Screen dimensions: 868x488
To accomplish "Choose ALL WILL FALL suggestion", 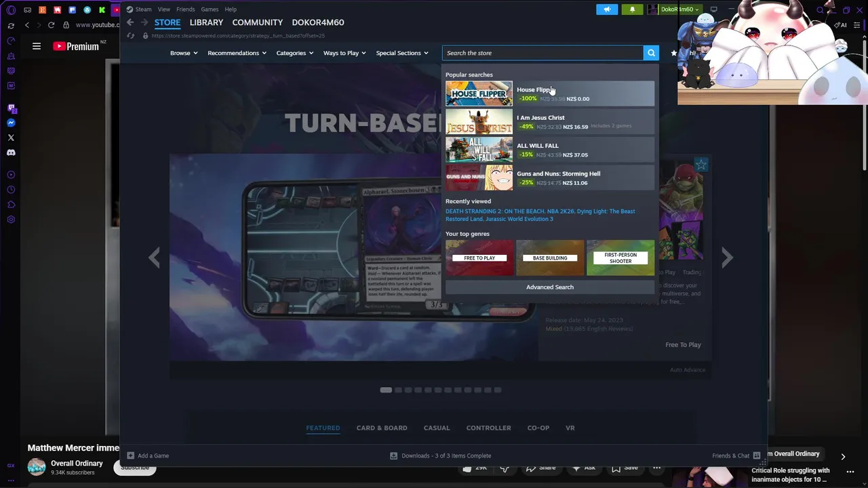I will (x=550, y=150).
